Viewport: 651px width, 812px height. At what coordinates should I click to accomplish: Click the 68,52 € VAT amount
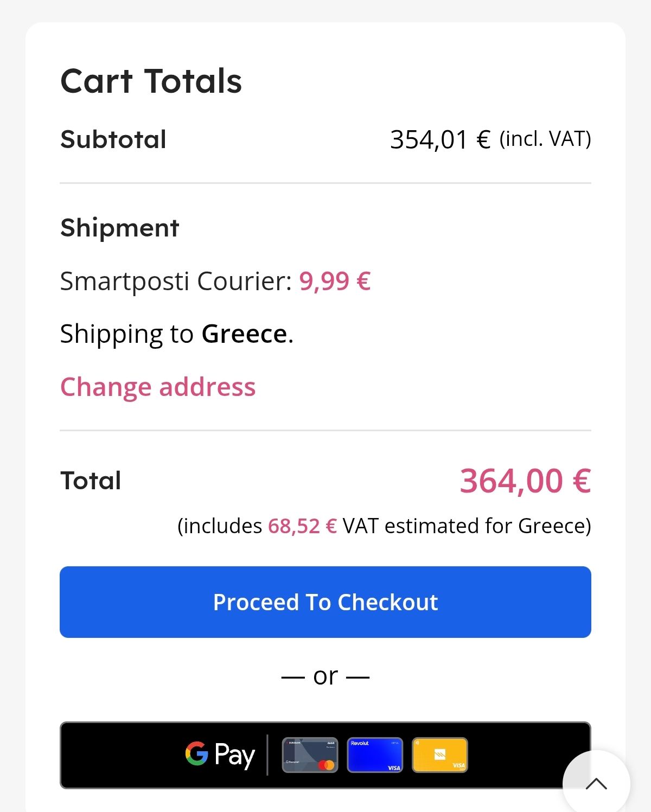[302, 526]
